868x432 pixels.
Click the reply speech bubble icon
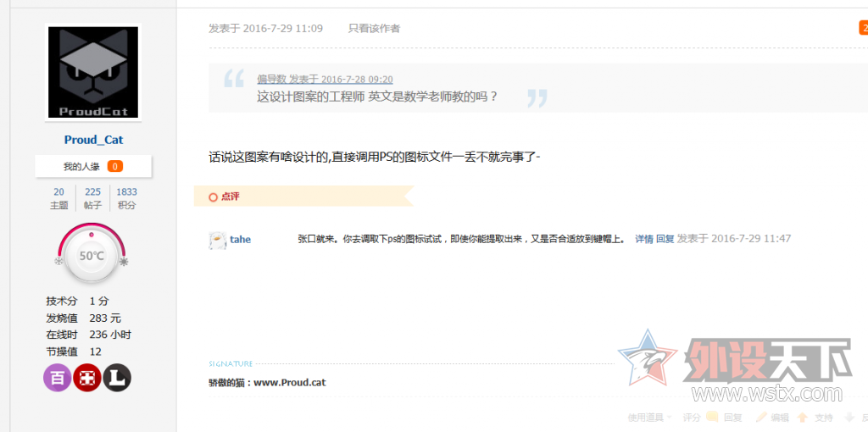712,417
